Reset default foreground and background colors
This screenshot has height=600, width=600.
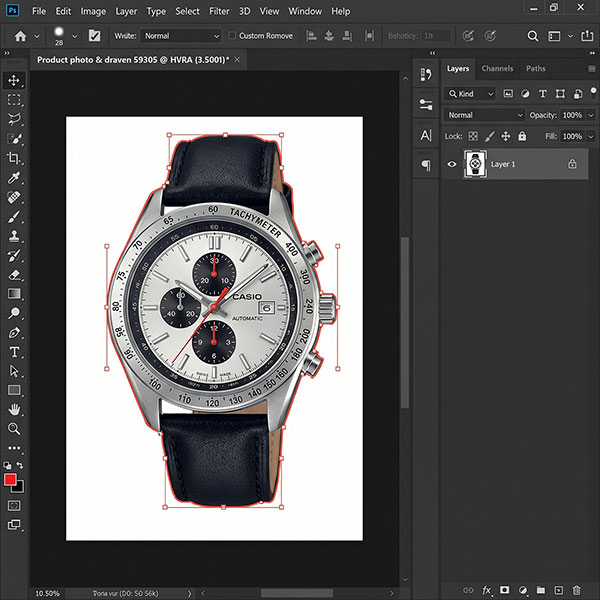coord(7,465)
